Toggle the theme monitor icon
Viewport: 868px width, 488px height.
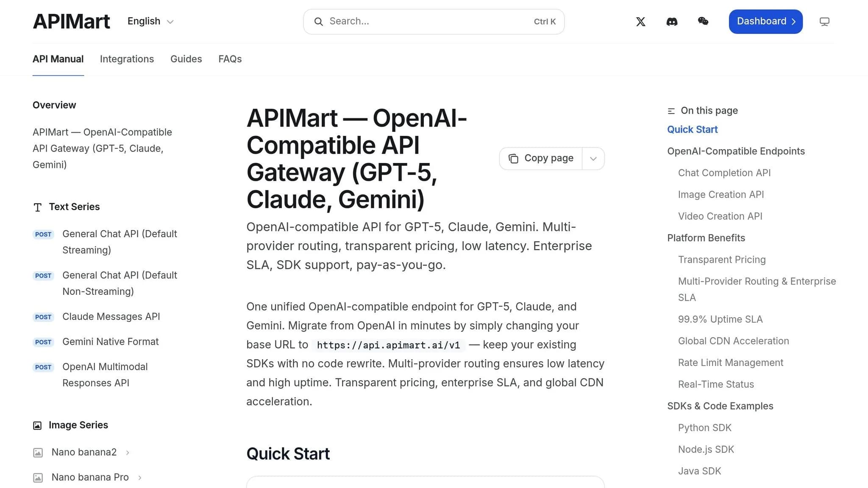tap(824, 22)
